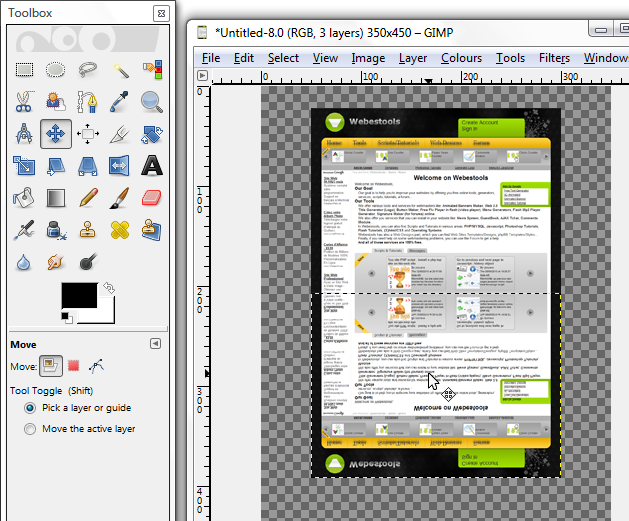Open the Move tool options menu arrow
The width and height of the screenshot is (629, 521).
coord(155,344)
